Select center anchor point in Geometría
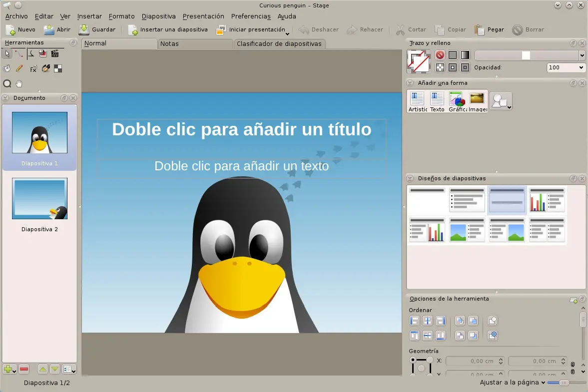Screen dimensions: 588x392 pyautogui.click(x=421, y=369)
